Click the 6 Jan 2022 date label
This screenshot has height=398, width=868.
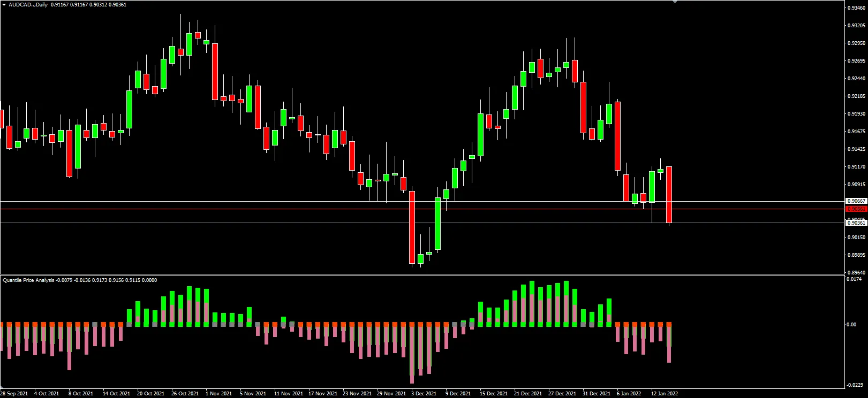point(629,394)
